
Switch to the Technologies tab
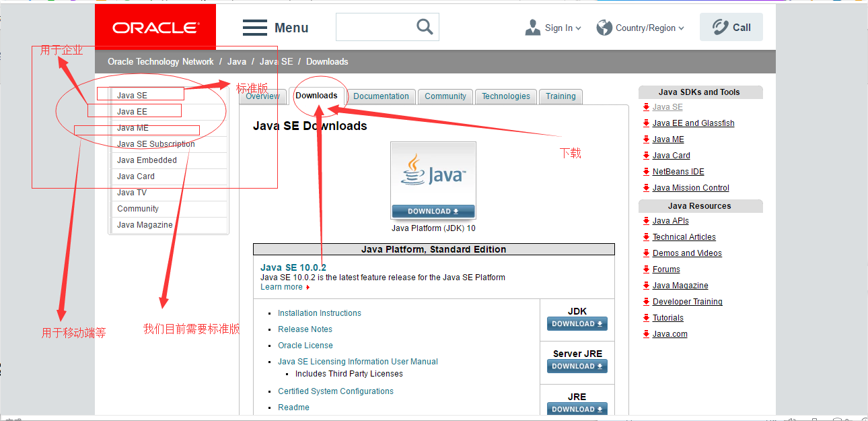pos(506,96)
